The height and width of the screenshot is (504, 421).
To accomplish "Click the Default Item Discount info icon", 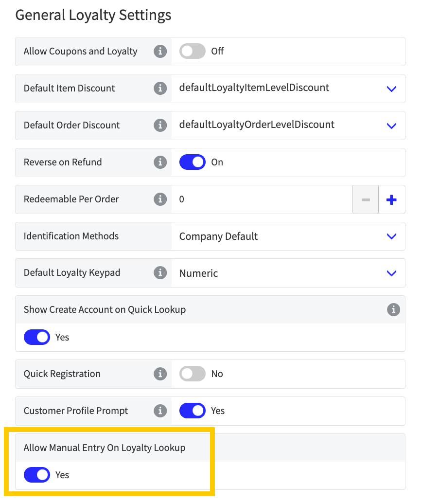I will pos(160,88).
